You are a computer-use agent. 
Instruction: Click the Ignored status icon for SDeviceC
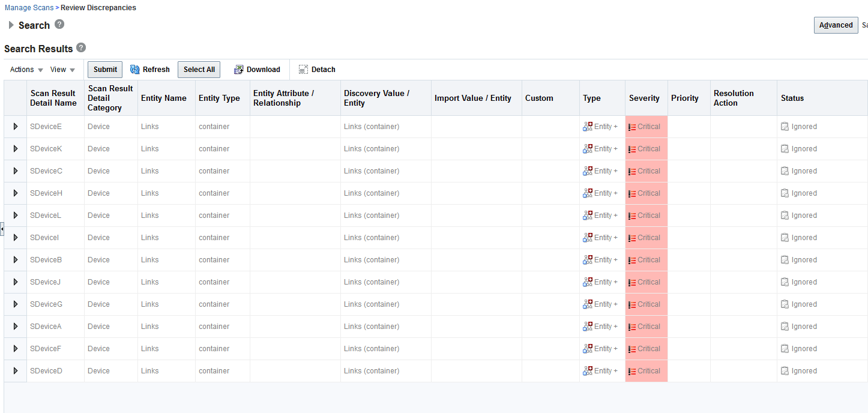(x=785, y=170)
